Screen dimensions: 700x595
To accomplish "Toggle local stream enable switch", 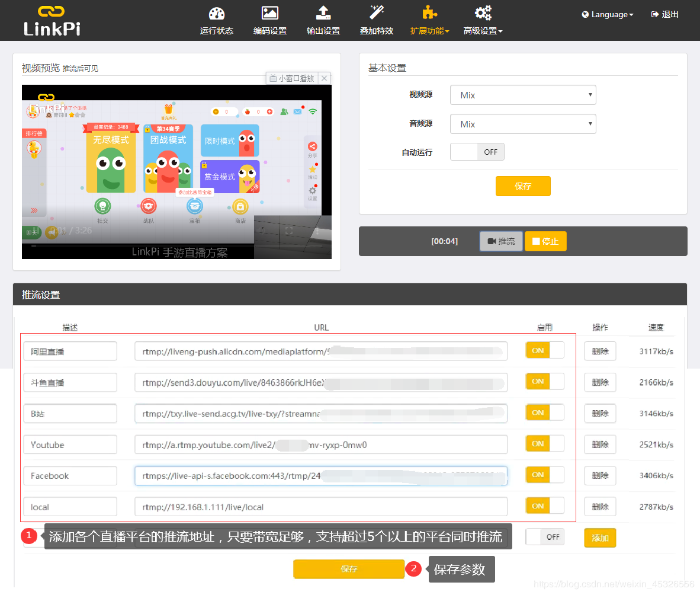I will pyautogui.click(x=545, y=506).
